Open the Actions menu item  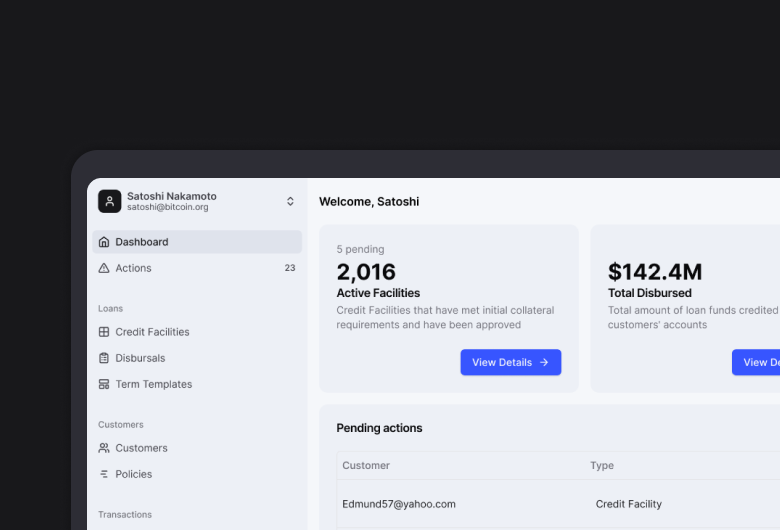tap(134, 268)
